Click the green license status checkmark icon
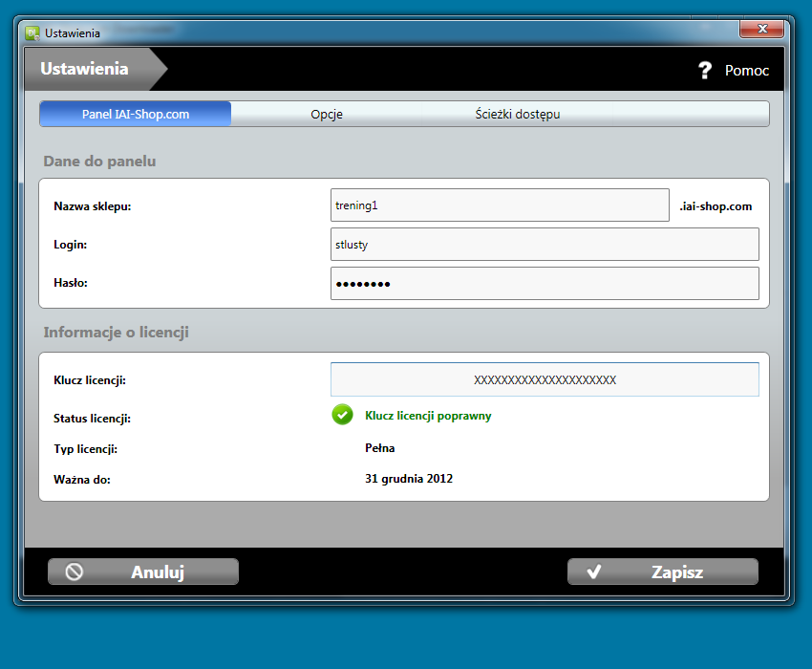 pyautogui.click(x=342, y=415)
